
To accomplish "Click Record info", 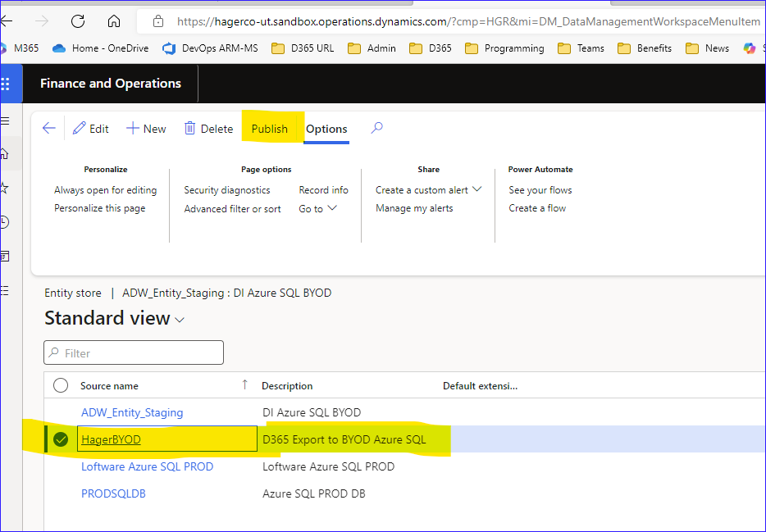I will click(x=323, y=190).
